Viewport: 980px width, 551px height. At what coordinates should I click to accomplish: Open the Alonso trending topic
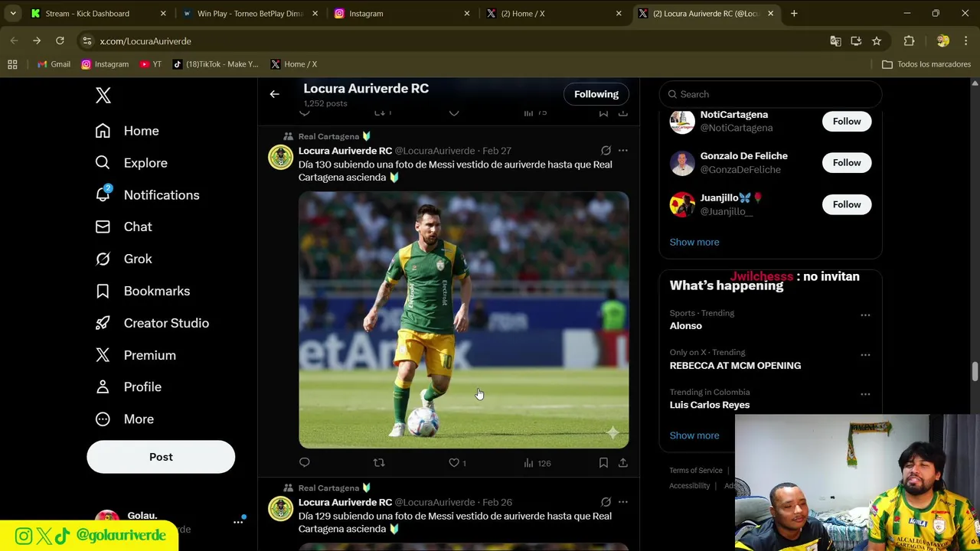tap(686, 326)
